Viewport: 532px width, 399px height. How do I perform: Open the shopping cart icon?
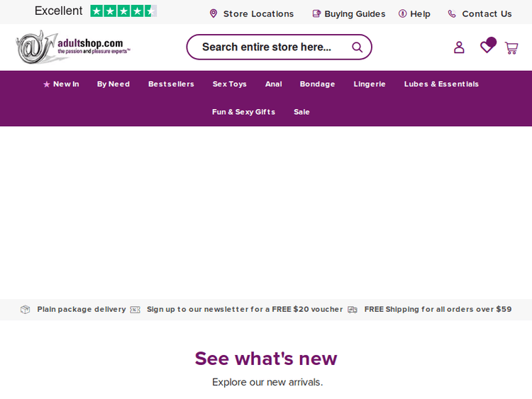pyautogui.click(x=511, y=47)
